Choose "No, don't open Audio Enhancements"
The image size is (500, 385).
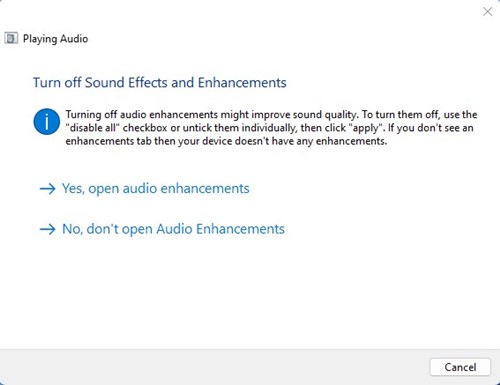173,229
